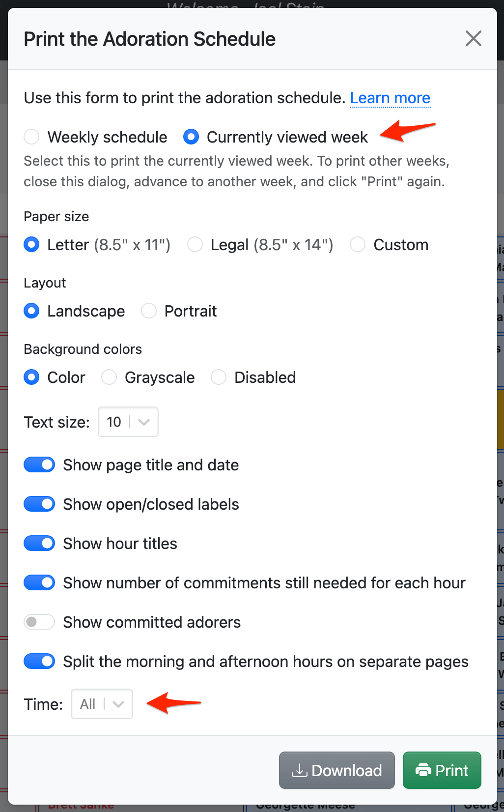Toggle commitments still needed switch
The width and height of the screenshot is (504, 812).
(39, 583)
